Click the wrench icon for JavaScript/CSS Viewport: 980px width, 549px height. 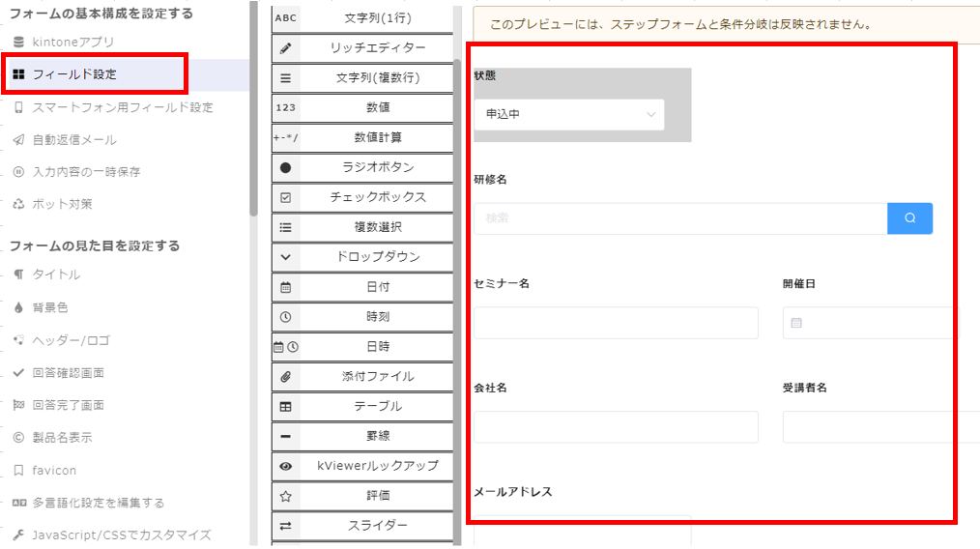click(18, 535)
